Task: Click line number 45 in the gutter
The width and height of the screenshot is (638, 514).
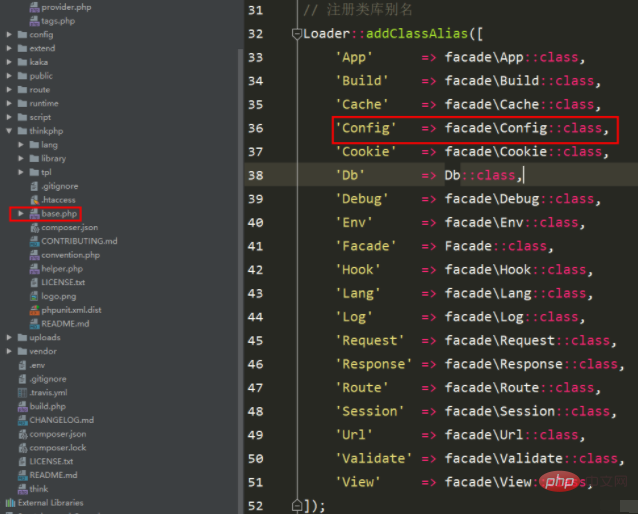Action: [x=256, y=341]
